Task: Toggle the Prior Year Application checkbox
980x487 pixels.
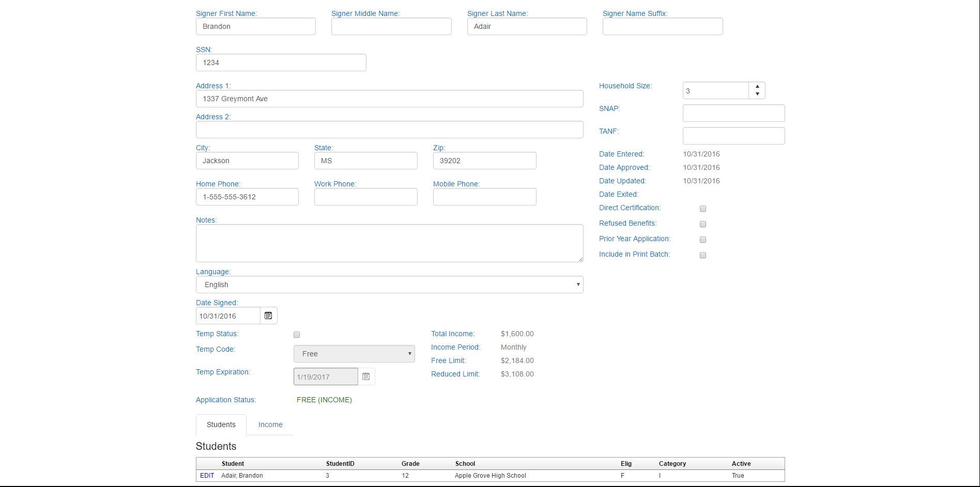Action: click(x=703, y=240)
